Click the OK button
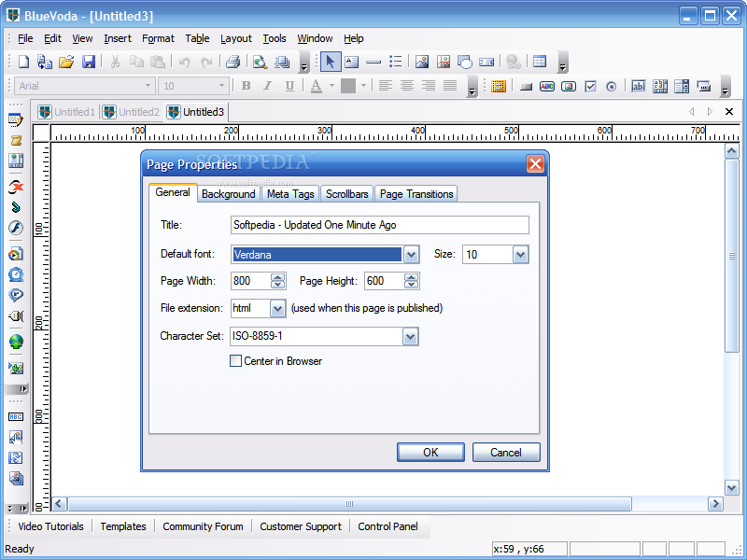This screenshot has width=747, height=560. click(430, 452)
